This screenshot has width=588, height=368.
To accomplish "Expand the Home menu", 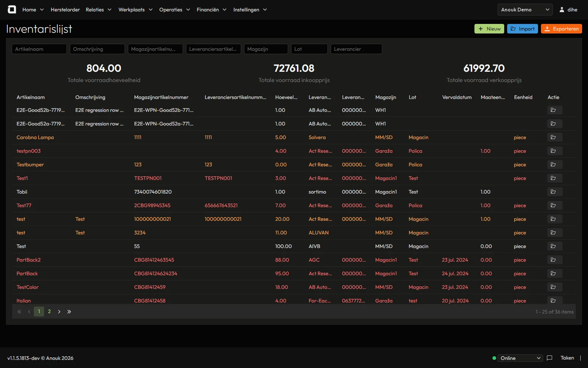I will coord(33,10).
